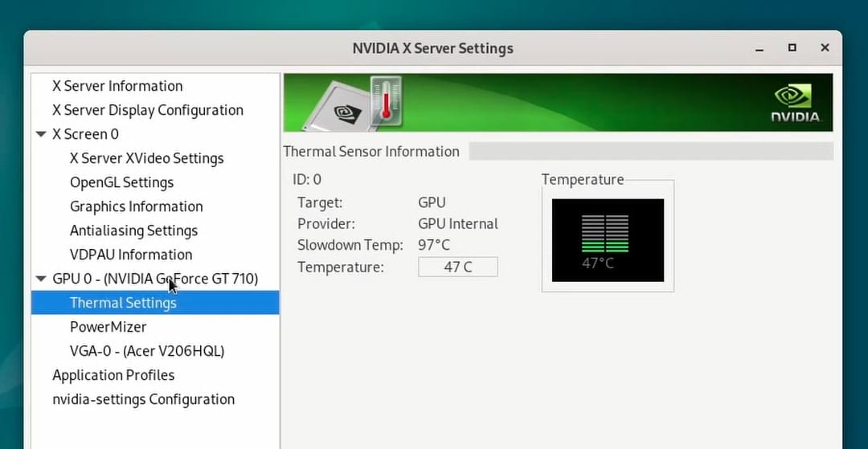Collapse the X Screen 0 tree node
The width and height of the screenshot is (868, 449).
click(41, 134)
